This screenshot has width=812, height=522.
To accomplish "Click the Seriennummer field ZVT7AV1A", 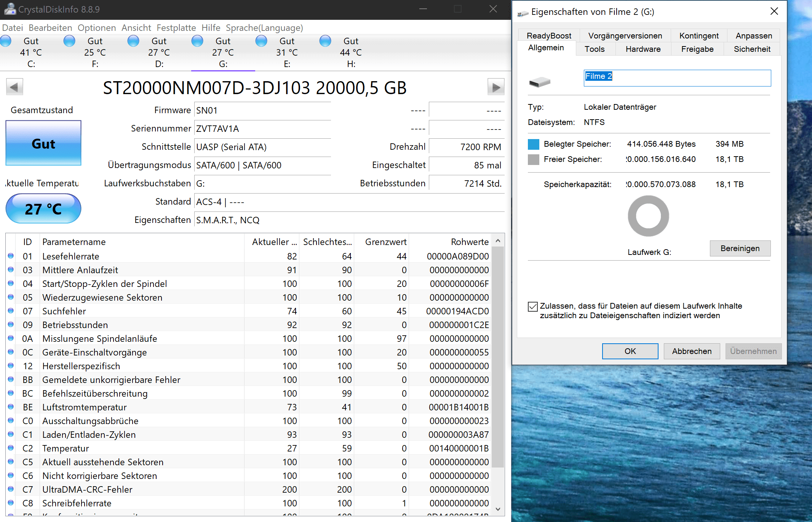I will [x=262, y=129].
